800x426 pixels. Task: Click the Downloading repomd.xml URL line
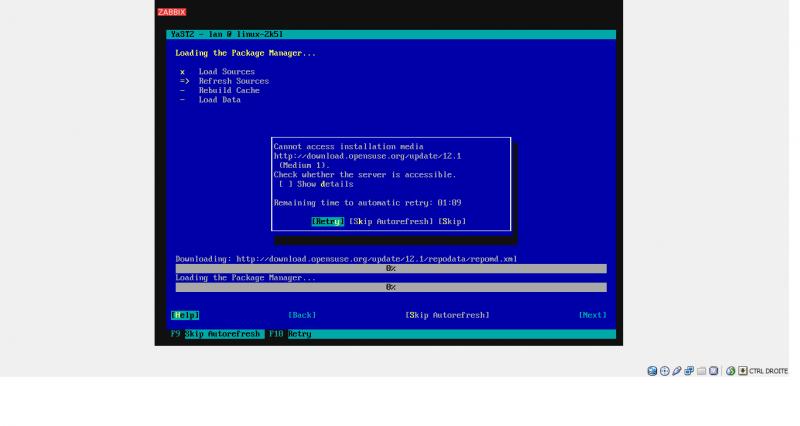[x=346, y=259]
